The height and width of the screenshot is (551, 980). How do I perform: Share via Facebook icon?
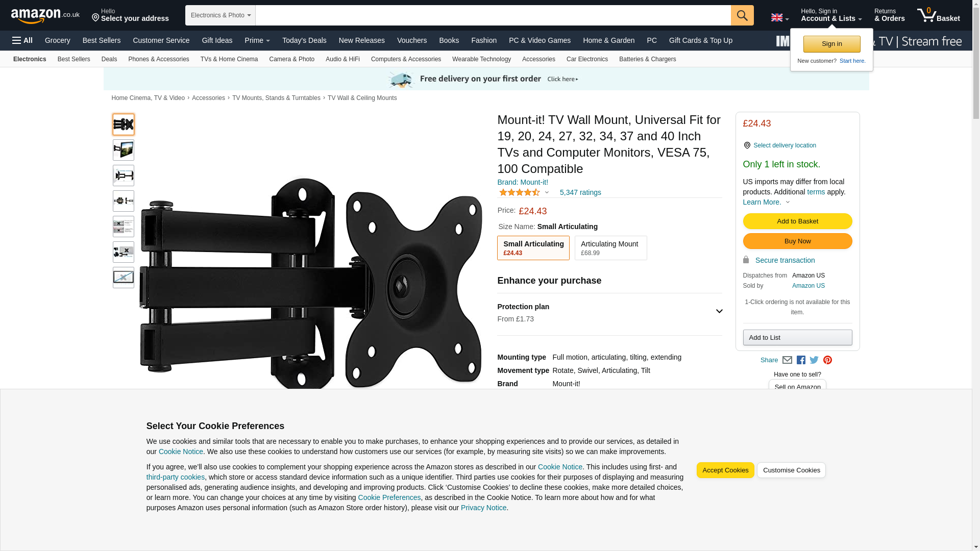(x=800, y=360)
